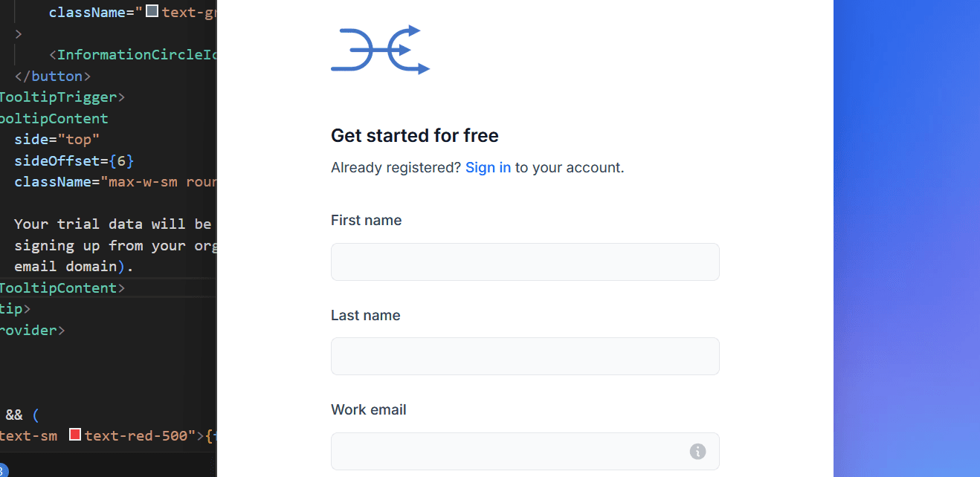Click the blue merging-arrows logo
This screenshot has width=980, height=477.
[381, 50]
